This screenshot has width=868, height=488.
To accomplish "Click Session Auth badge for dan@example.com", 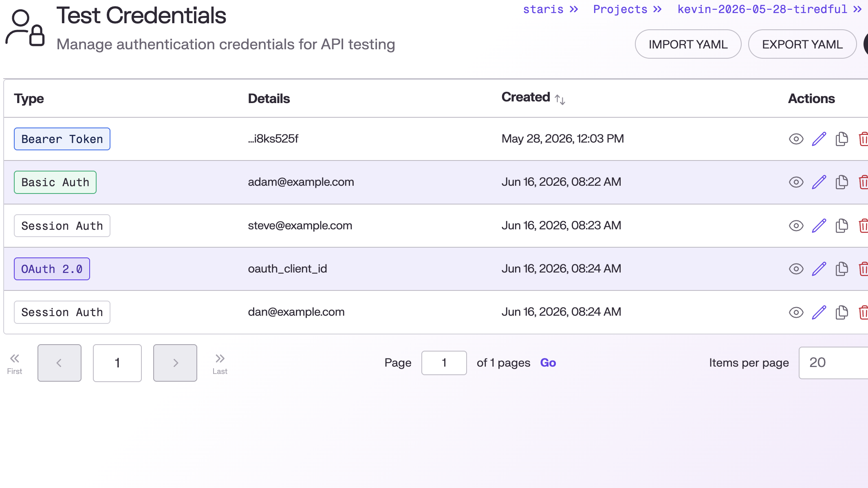I will pyautogui.click(x=62, y=312).
